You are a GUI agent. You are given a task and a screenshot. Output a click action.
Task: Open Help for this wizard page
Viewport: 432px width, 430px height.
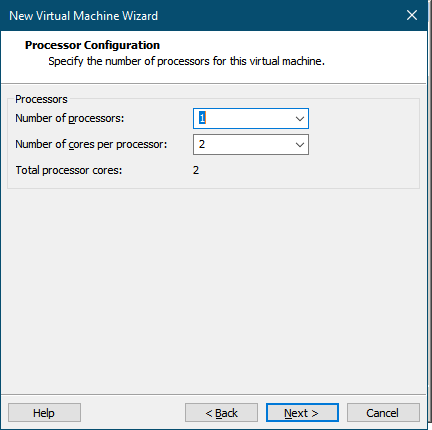(x=44, y=413)
